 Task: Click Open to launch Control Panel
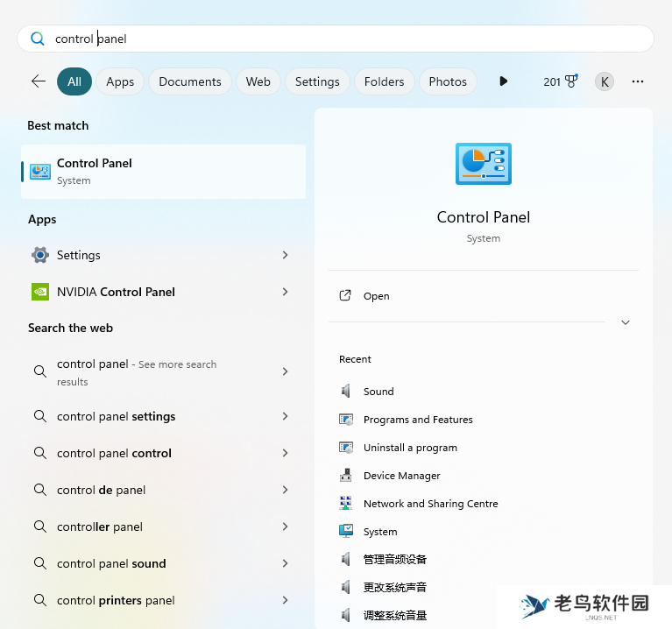click(x=376, y=296)
